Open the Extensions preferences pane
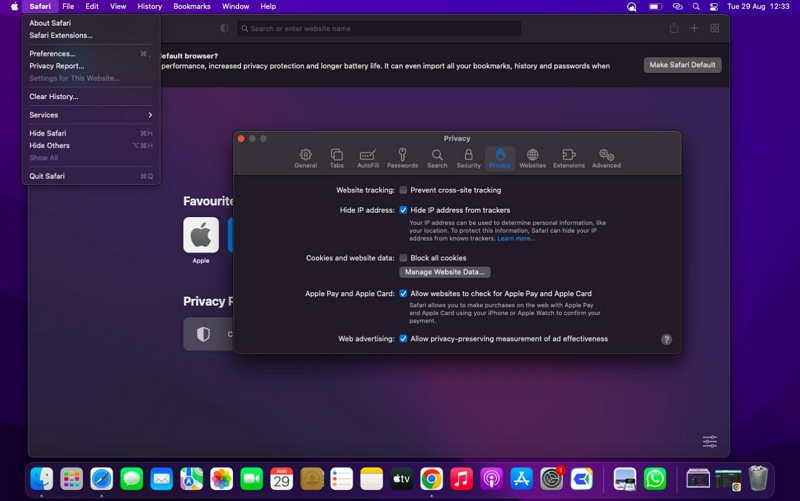Image resolution: width=800 pixels, height=501 pixels. 568,159
